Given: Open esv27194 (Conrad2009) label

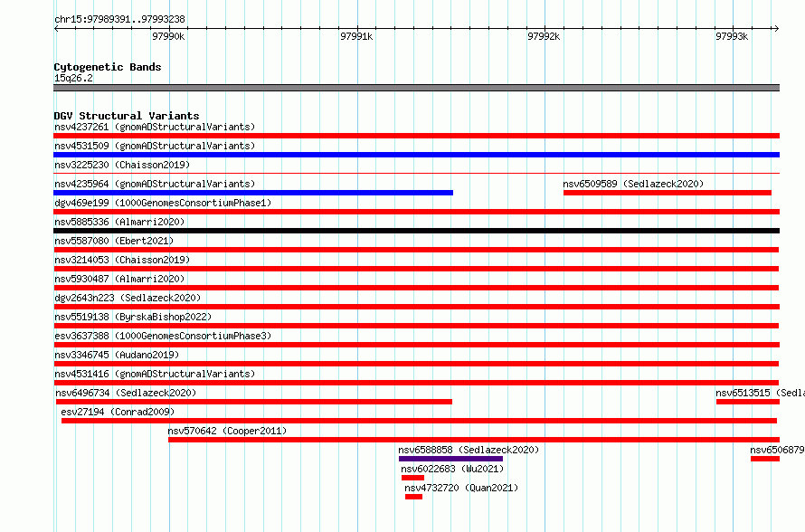Looking at the screenshot, I should [118, 412].
